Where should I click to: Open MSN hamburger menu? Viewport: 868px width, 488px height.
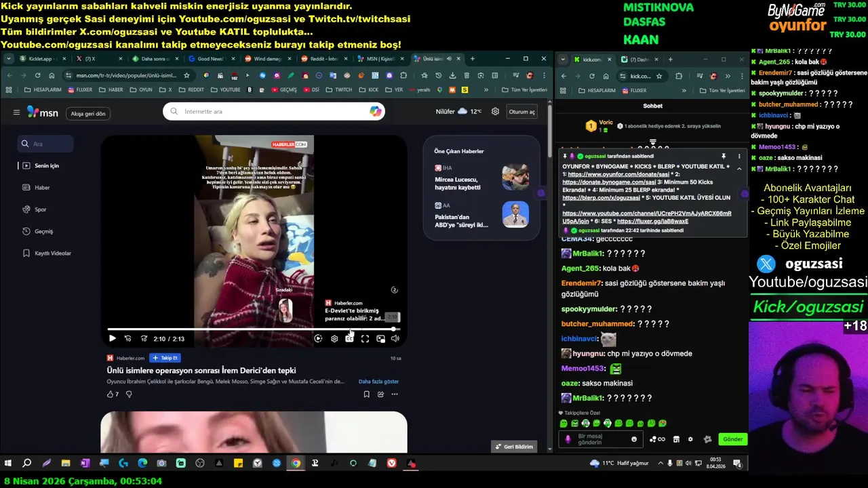16,113
